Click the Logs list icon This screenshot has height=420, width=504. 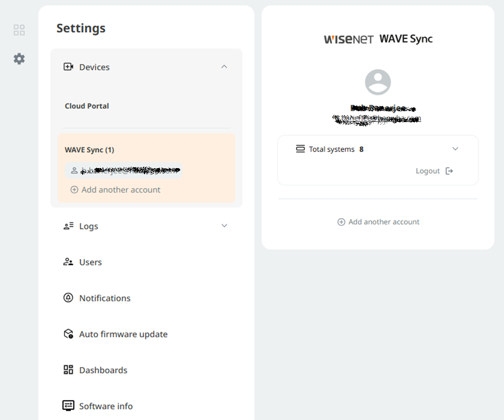pos(68,226)
